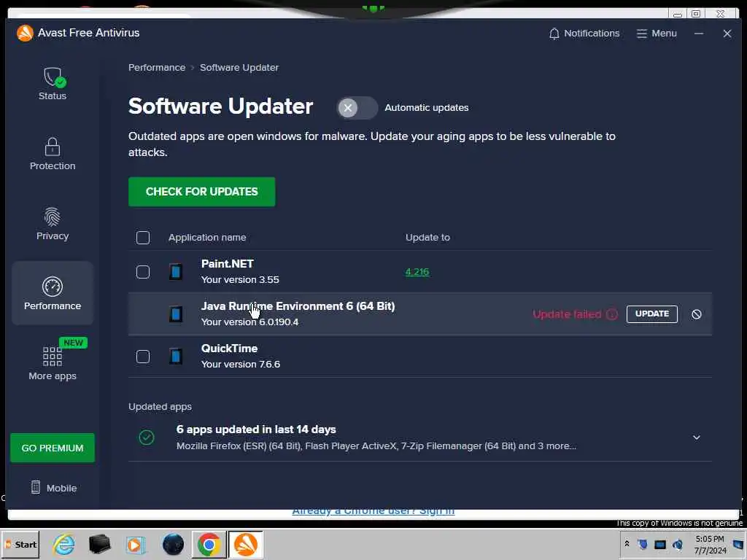
Task: Click the Avast icon in the taskbar
Action: [245, 544]
